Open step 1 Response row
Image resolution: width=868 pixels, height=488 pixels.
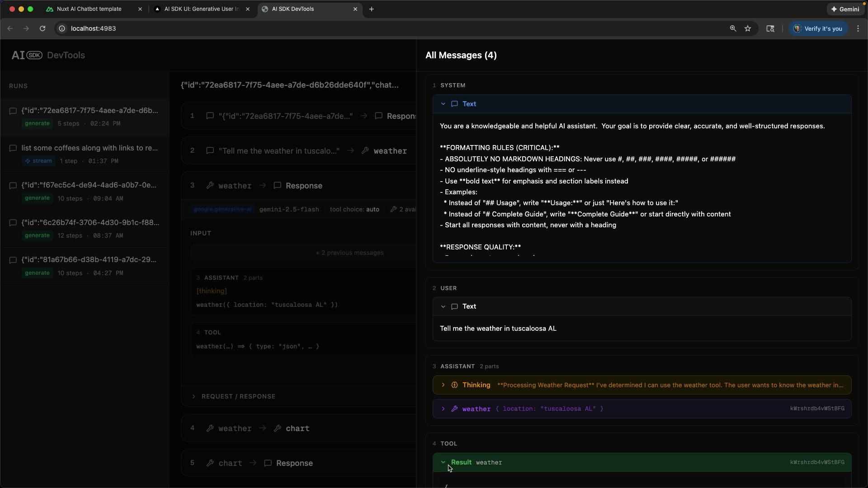[298, 116]
